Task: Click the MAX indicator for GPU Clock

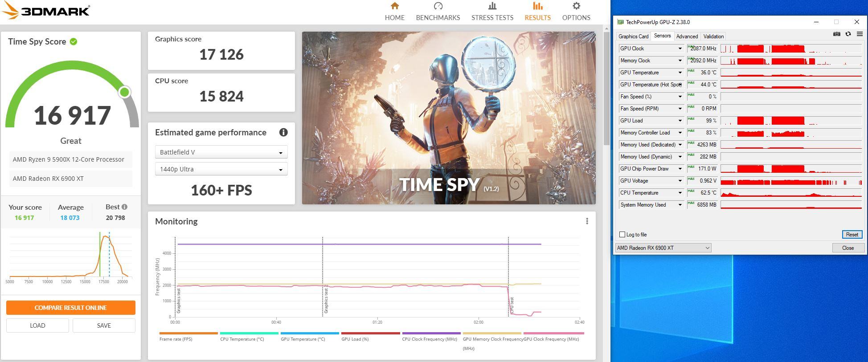Action: pyautogui.click(x=691, y=46)
